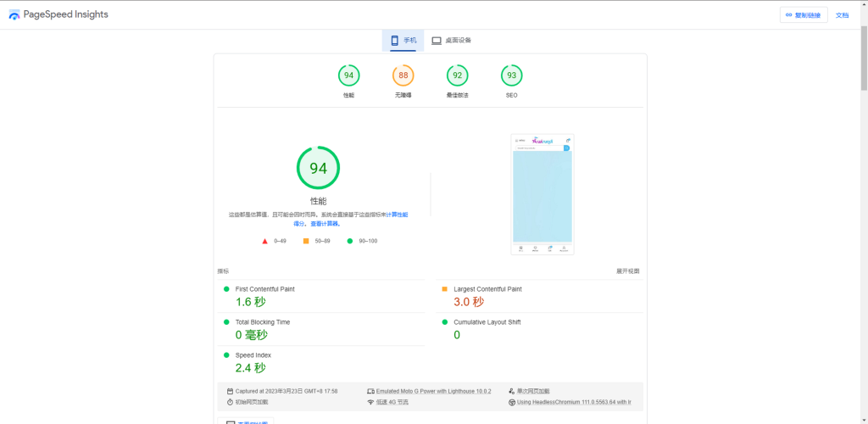The width and height of the screenshot is (868, 424).
Task: Click the mobile page screenshot thumbnail
Action: [542, 194]
